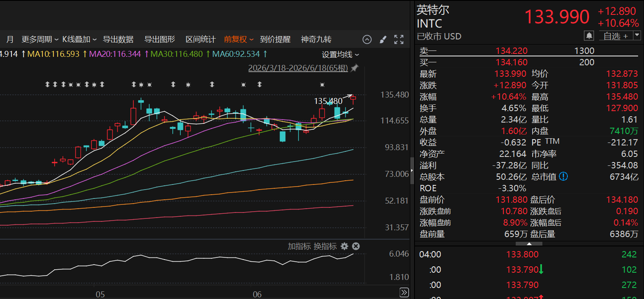Open the K线叠加 dropdown

(80, 39)
